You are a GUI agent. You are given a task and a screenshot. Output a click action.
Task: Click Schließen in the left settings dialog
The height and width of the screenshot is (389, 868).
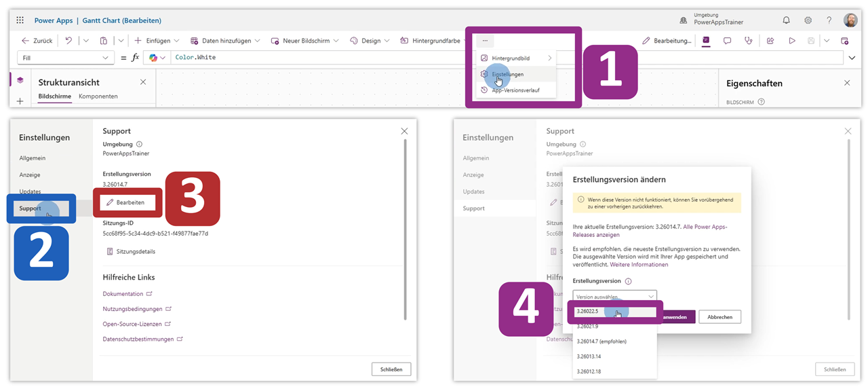pos(391,369)
